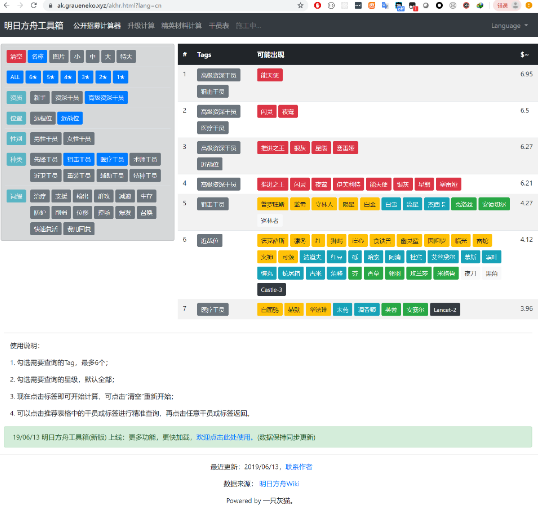
Task: Reload the page with the refresh icon
Action: point(34,5)
